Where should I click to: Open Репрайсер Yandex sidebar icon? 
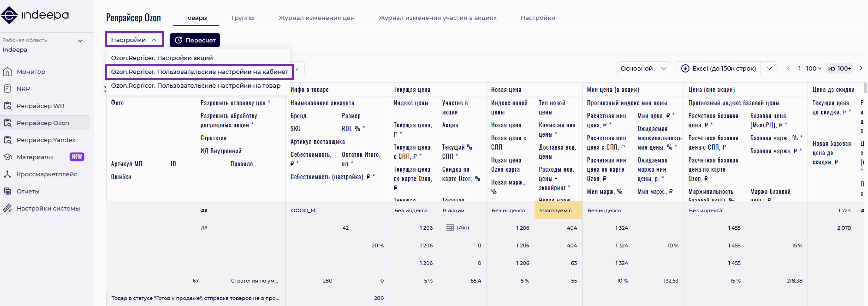(7, 140)
